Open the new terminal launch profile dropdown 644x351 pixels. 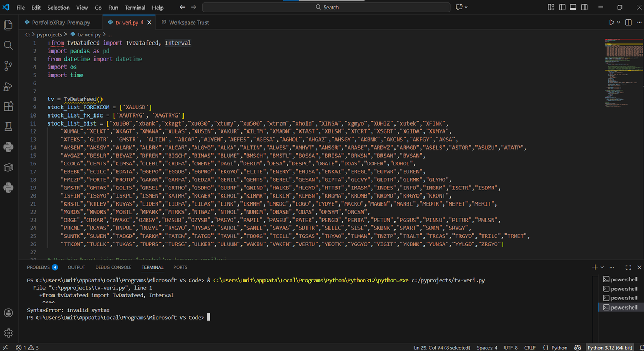602,267
